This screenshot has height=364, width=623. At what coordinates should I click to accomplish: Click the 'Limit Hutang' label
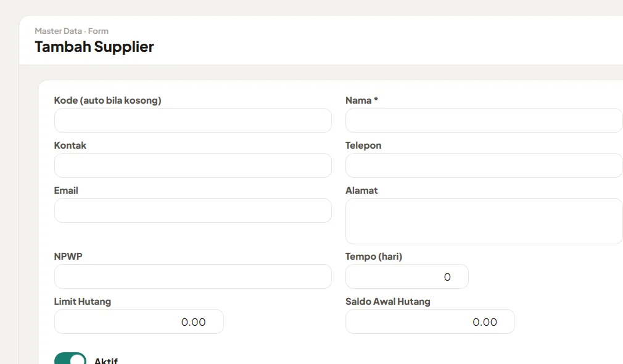click(x=83, y=302)
